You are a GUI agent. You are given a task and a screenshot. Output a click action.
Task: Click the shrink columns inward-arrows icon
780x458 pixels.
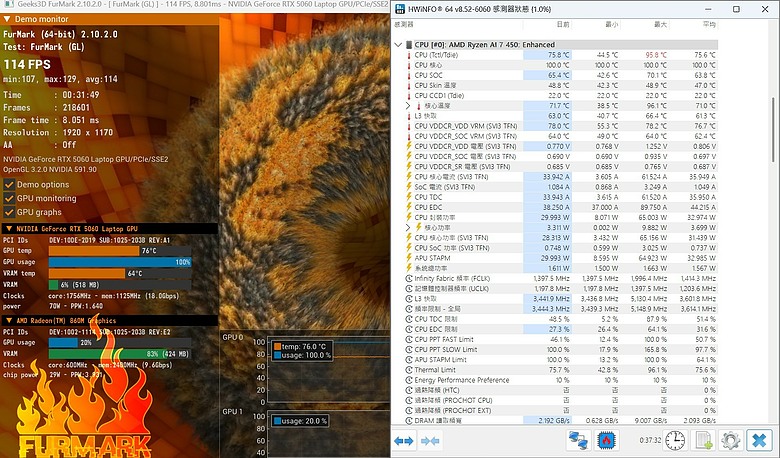430,441
